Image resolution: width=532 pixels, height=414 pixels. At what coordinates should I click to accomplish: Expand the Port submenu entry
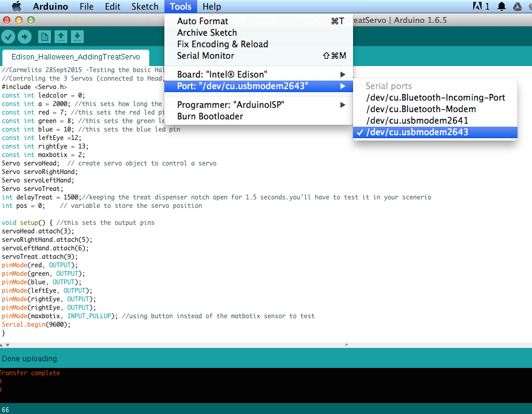[258, 86]
